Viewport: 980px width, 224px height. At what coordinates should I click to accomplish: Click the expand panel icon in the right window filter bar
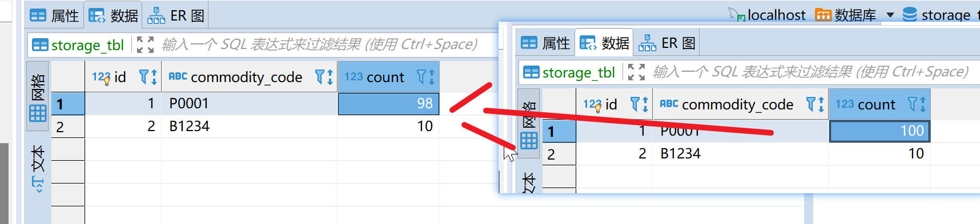click(636, 72)
